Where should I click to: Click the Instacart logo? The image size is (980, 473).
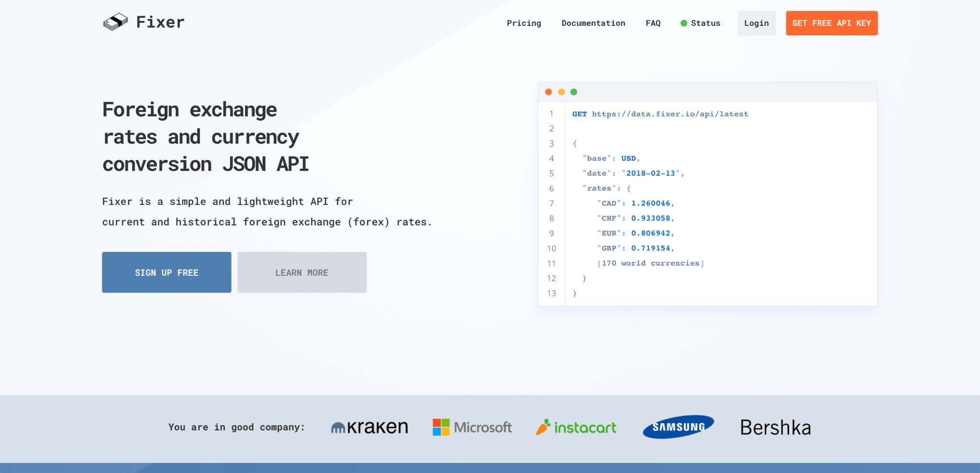coord(576,427)
